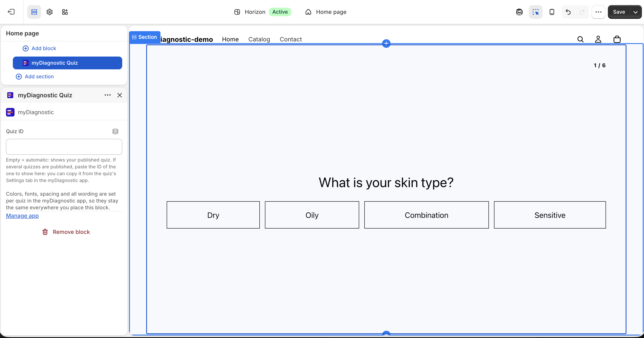Open myDiagnostic Quiz block options menu
644x338 pixels.
click(107, 95)
